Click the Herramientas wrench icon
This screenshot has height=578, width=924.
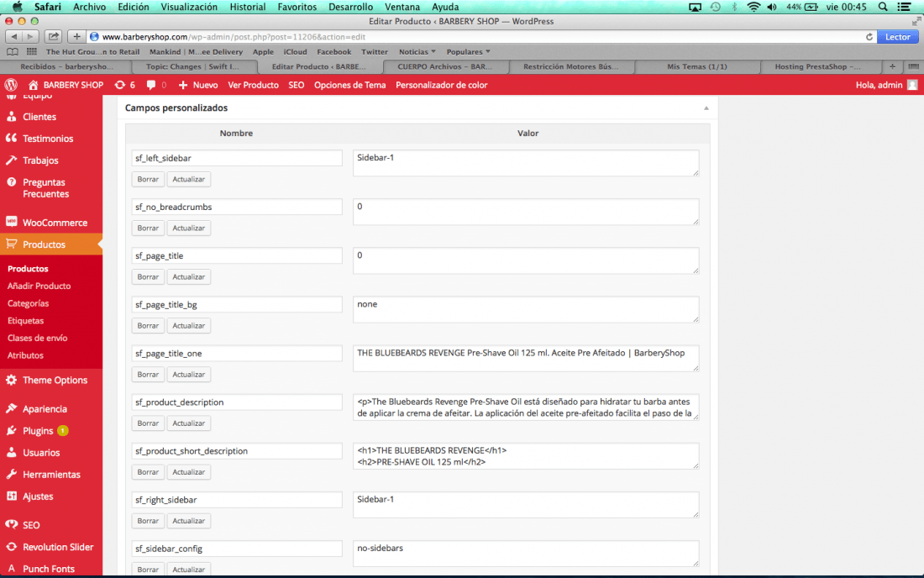pyautogui.click(x=11, y=475)
